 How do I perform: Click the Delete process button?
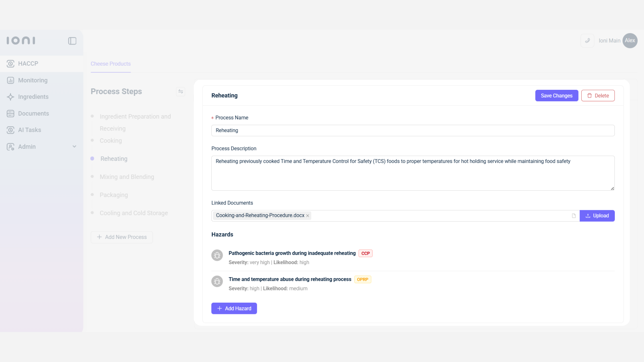click(x=598, y=96)
